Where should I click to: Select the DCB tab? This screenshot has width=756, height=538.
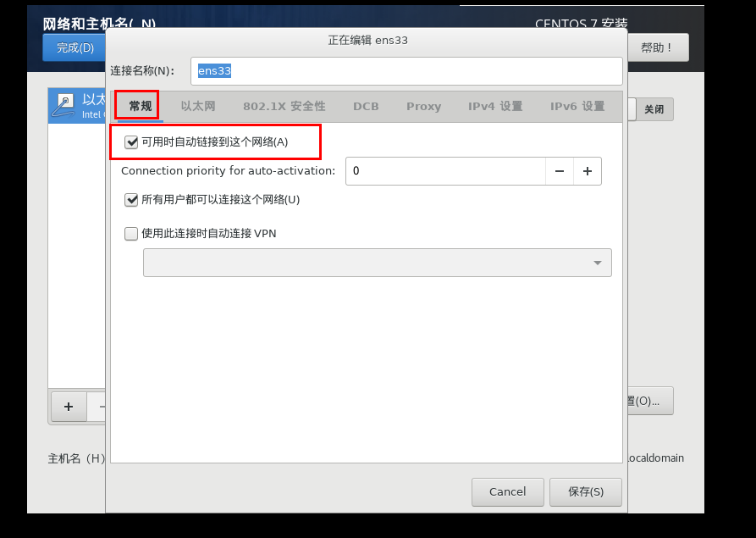[366, 106]
